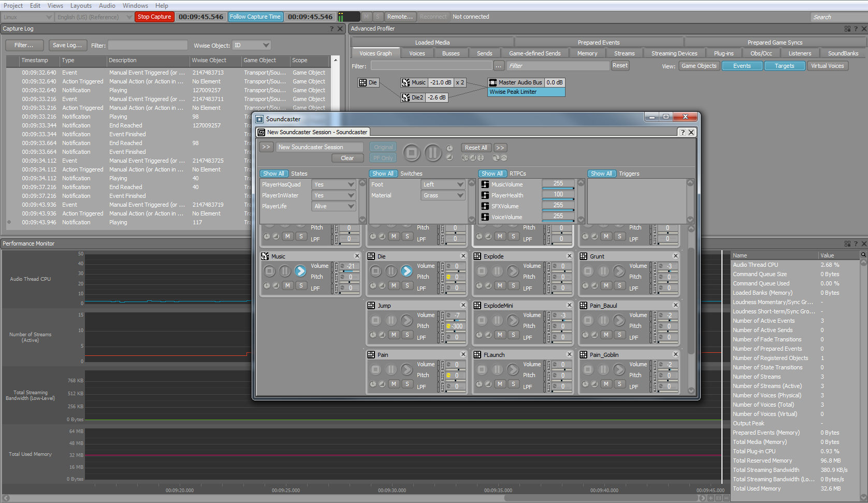Click the Clear button in Soundcaster

pyautogui.click(x=348, y=158)
